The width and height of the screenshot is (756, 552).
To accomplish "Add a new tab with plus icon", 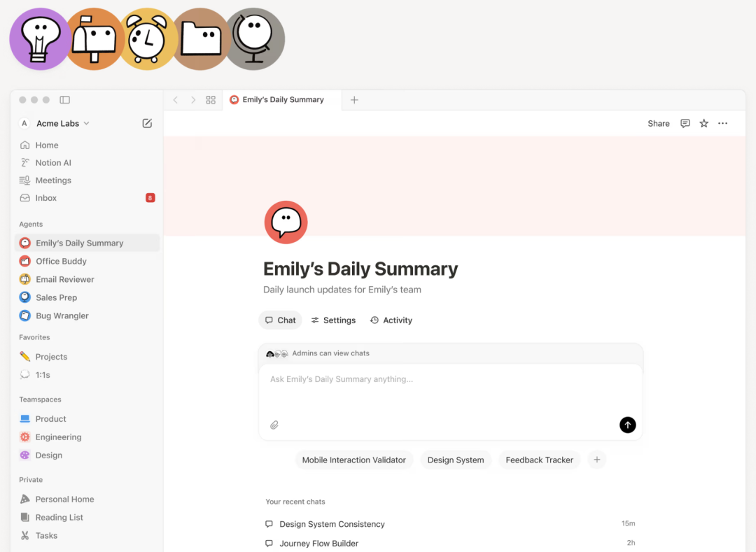I will pyautogui.click(x=354, y=100).
